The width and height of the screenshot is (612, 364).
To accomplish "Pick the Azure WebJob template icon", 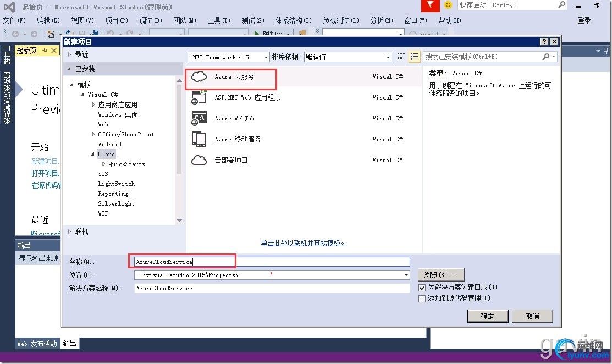I will [x=199, y=118].
